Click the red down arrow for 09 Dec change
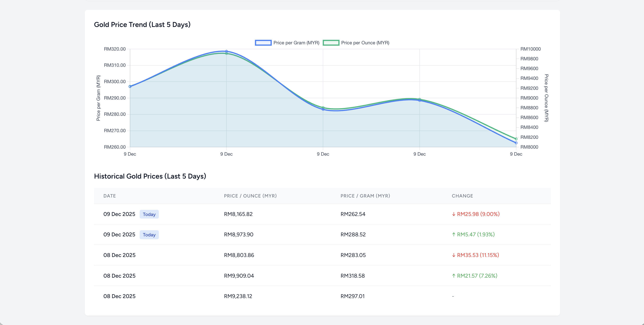The image size is (644, 325). 454,214
